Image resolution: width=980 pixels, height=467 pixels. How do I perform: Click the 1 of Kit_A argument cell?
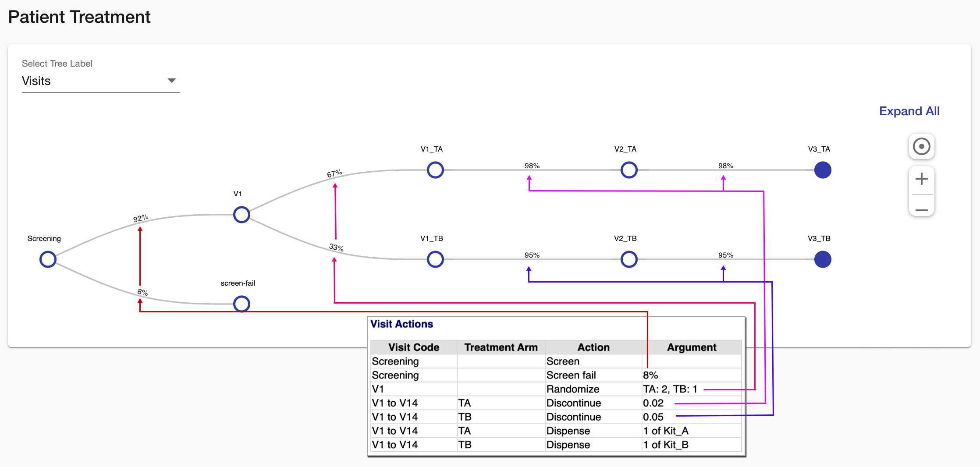pyautogui.click(x=692, y=431)
